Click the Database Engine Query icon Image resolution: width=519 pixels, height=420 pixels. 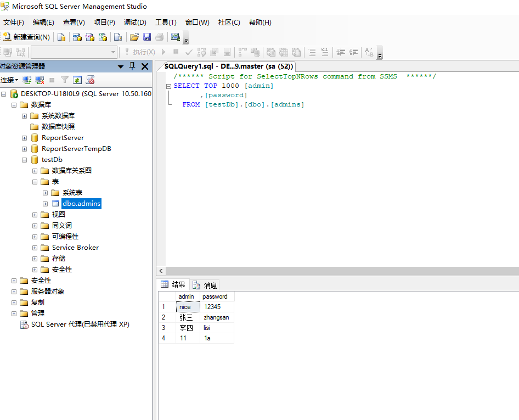click(61, 37)
